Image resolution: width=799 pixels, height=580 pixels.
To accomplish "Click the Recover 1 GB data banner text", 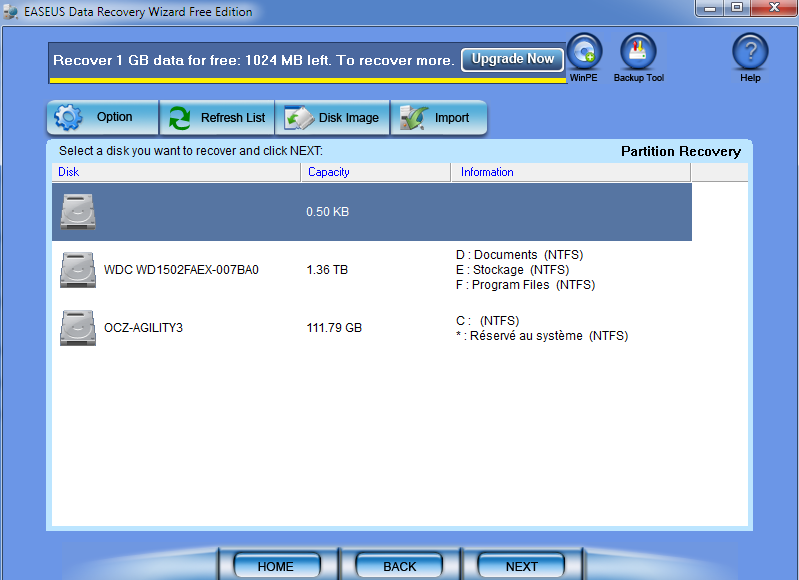I will [253, 60].
